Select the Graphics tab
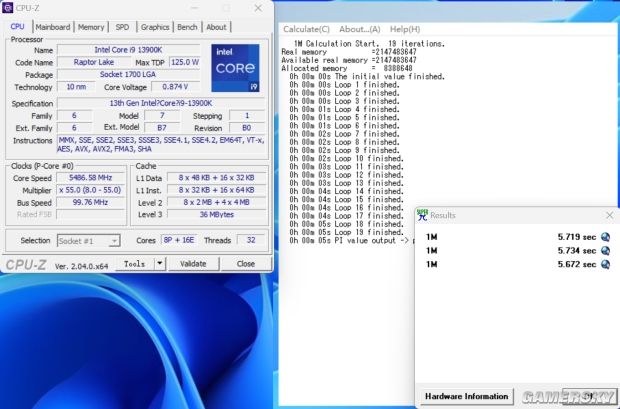The height and width of the screenshot is (409, 620). 155,27
